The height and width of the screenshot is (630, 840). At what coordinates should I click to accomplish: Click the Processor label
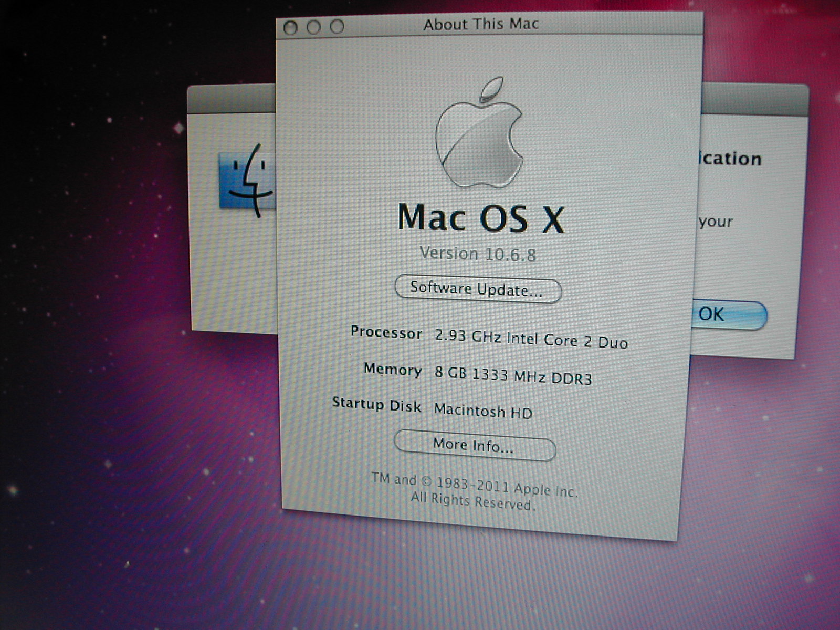click(x=386, y=333)
